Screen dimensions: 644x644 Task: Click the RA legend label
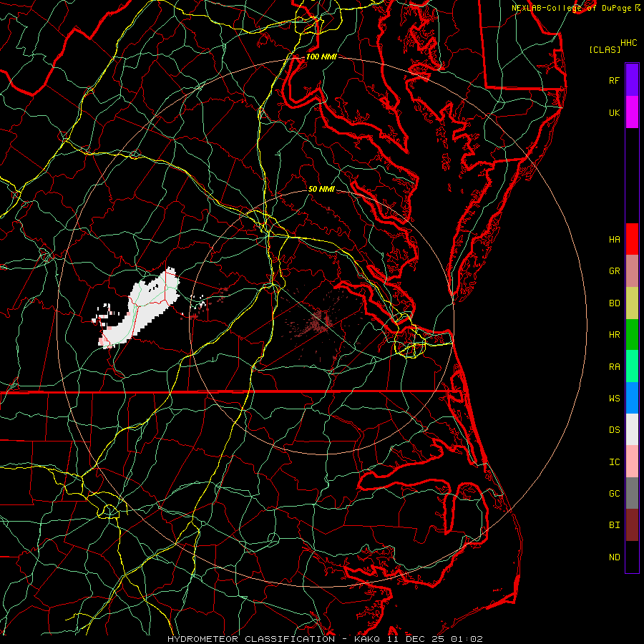coord(614,367)
